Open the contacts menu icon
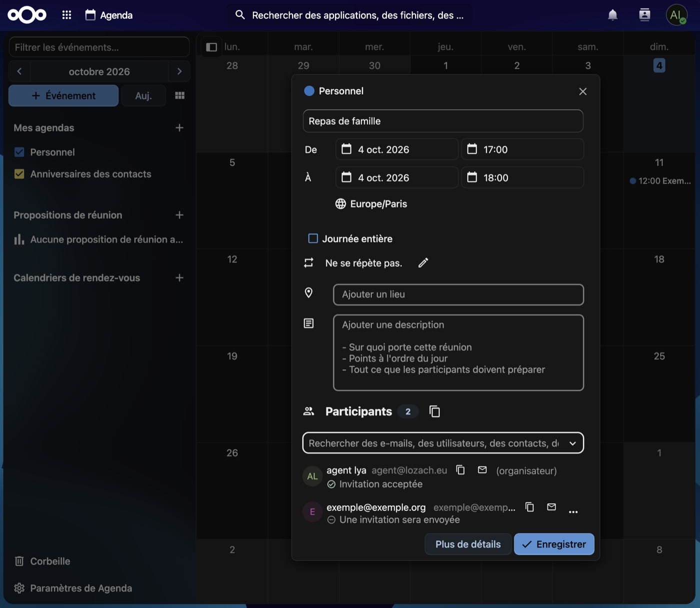700x608 pixels. tap(644, 15)
